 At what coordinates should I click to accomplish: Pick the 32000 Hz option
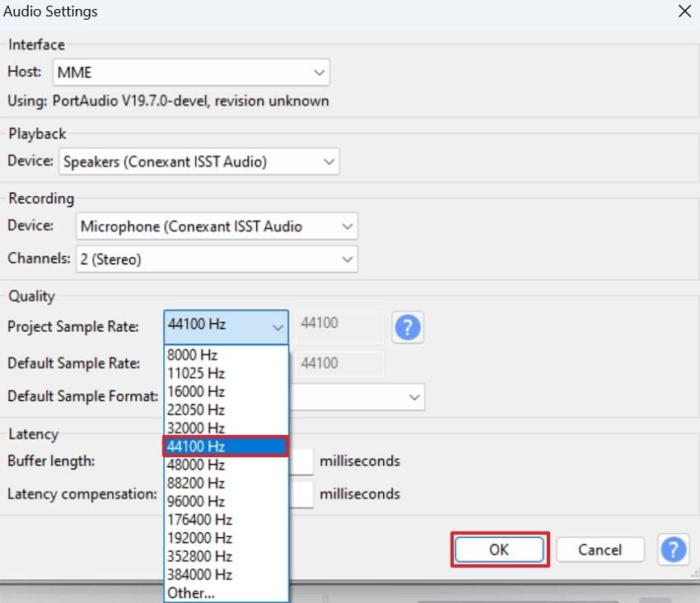click(x=226, y=428)
